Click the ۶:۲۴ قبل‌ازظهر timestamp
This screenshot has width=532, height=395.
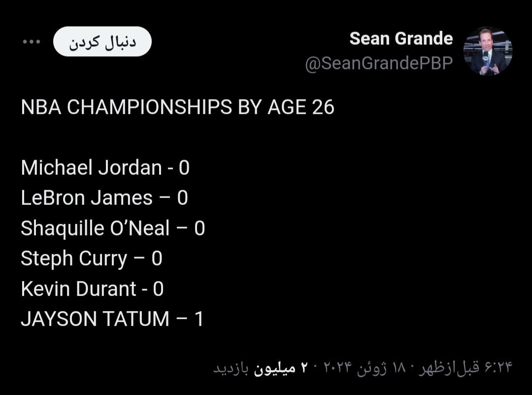click(x=465, y=367)
